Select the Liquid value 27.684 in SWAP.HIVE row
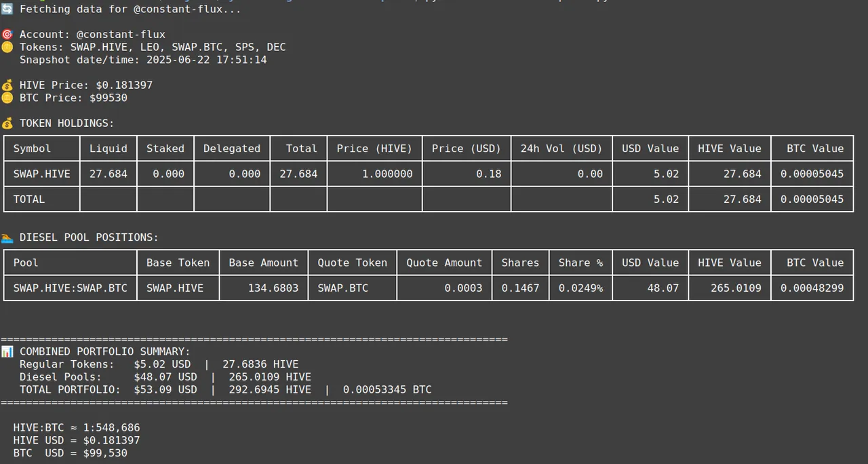This screenshot has height=464, width=868. (108, 174)
